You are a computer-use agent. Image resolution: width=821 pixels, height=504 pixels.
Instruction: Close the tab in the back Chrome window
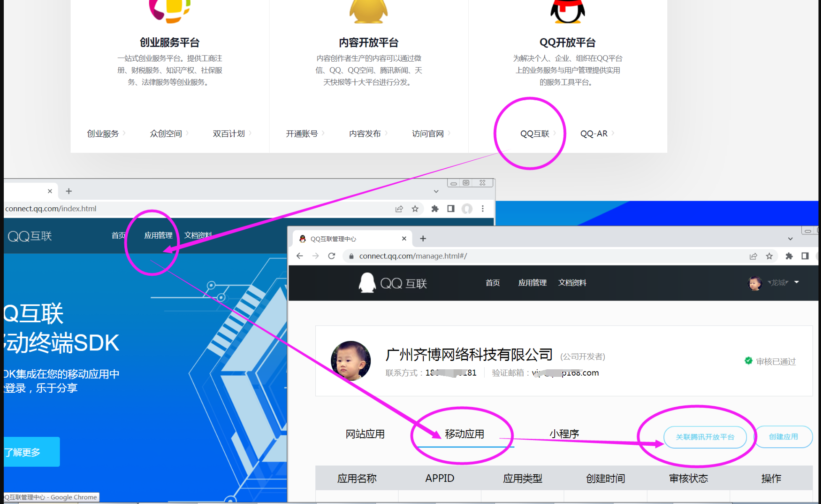[50, 191]
